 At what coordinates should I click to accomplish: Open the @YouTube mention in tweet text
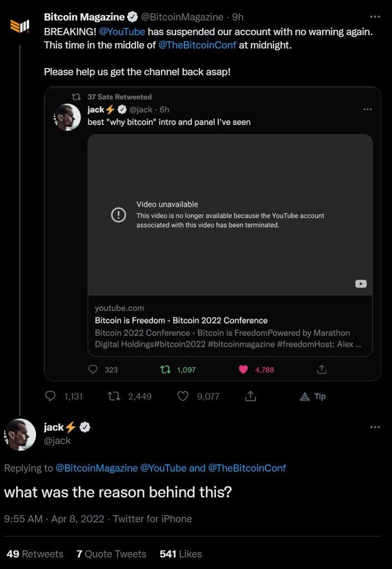[x=122, y=32]
